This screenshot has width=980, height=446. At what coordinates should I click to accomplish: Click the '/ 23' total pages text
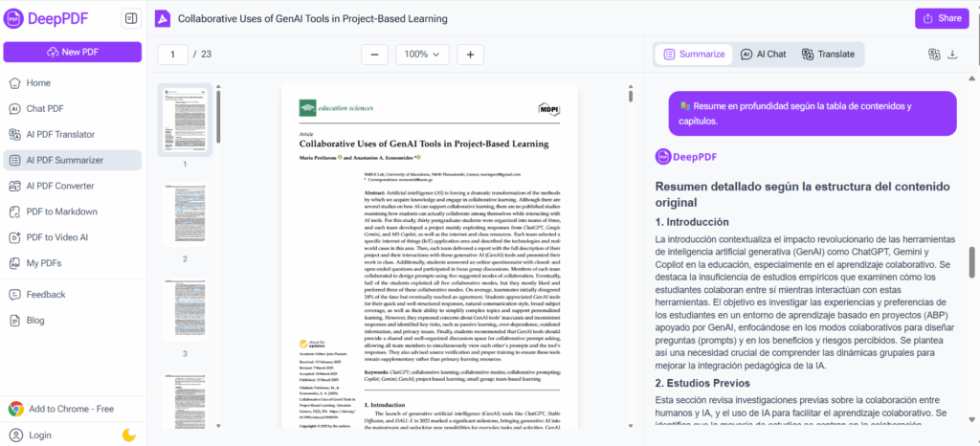(203, 55)
